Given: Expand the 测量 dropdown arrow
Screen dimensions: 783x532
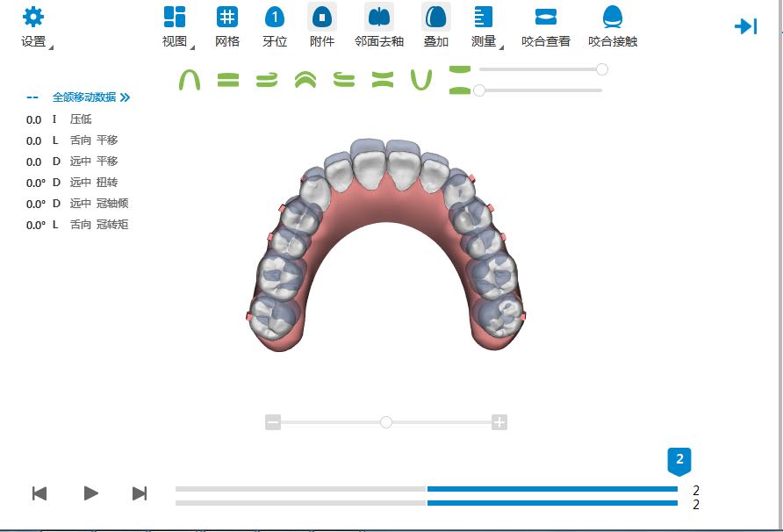Looking at the screenshot, I should tap(501, 47).
